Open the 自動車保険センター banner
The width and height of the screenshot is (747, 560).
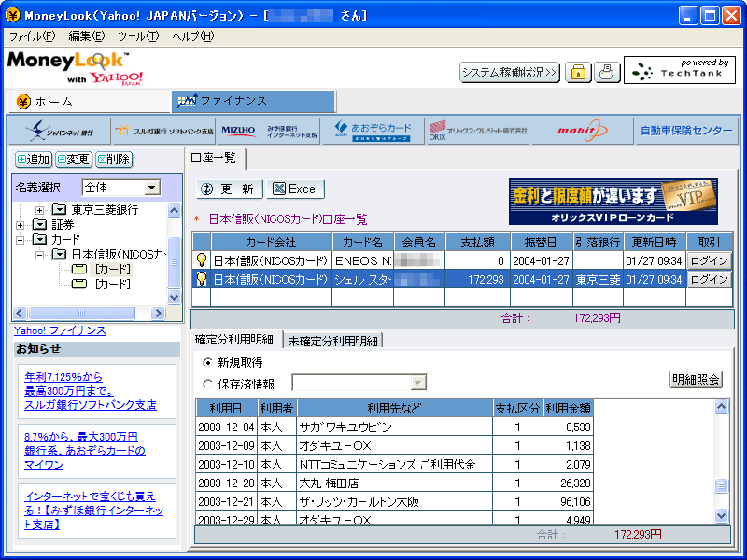686,131
